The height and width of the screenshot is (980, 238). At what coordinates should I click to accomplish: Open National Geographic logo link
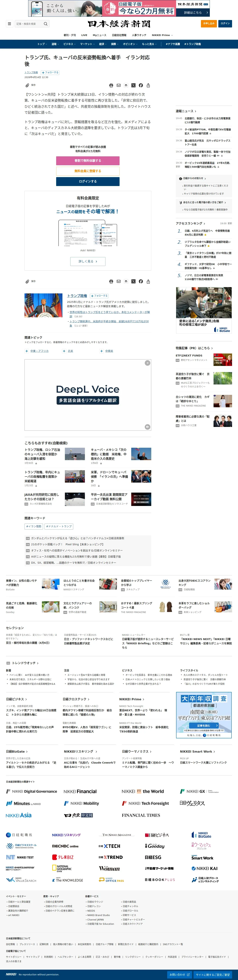(x=62, y=868)
